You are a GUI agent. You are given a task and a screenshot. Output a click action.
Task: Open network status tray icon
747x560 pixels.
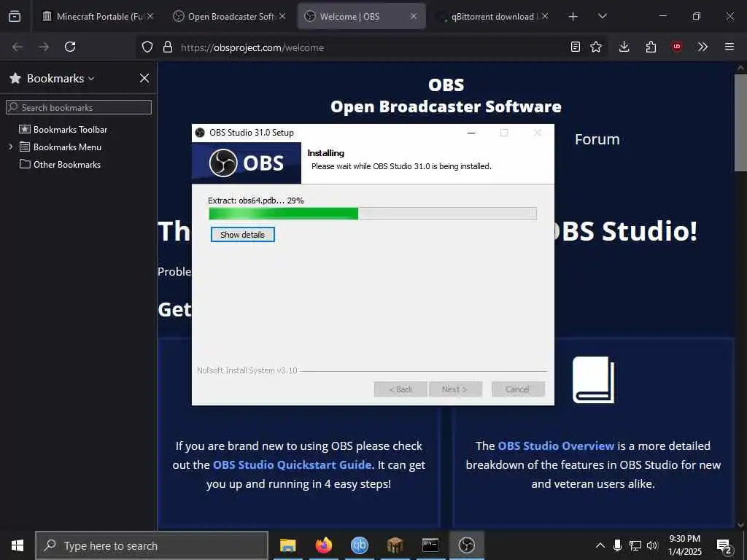pos(635,545)
